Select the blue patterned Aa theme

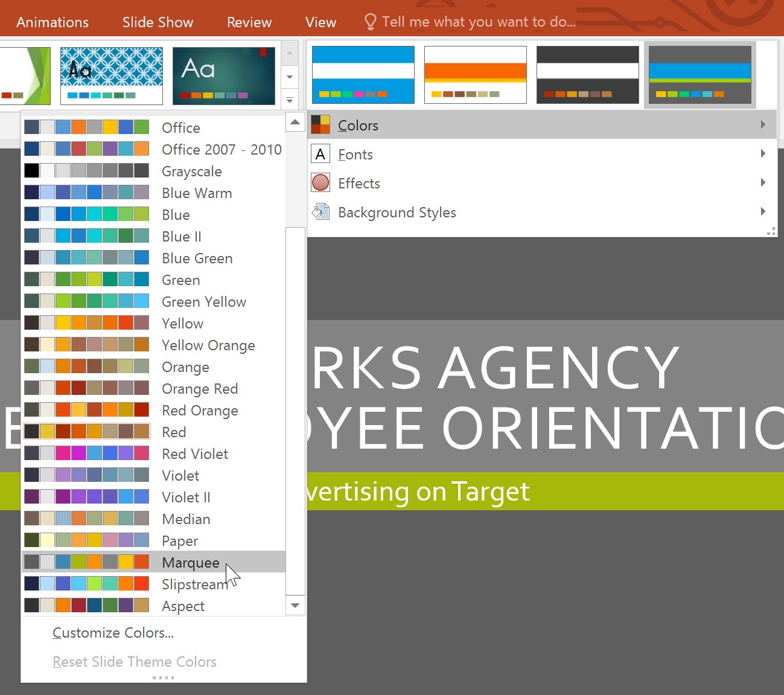tap(111, 75)
